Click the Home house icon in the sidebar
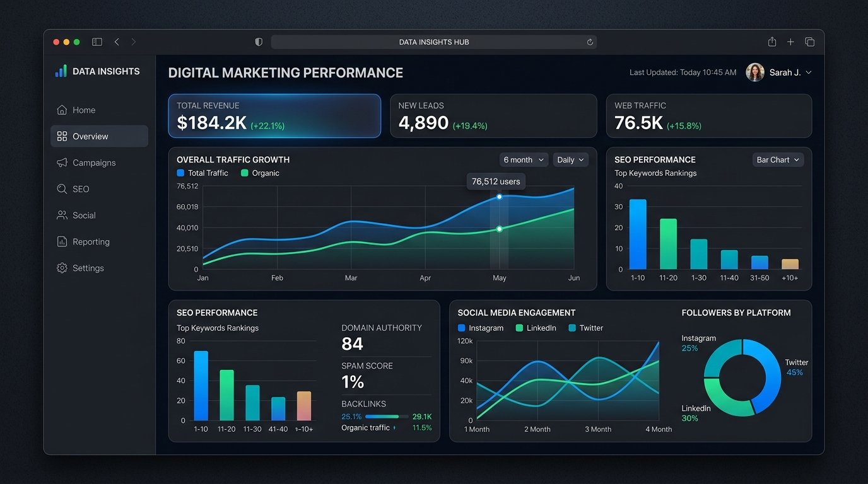 click(62, 110)
